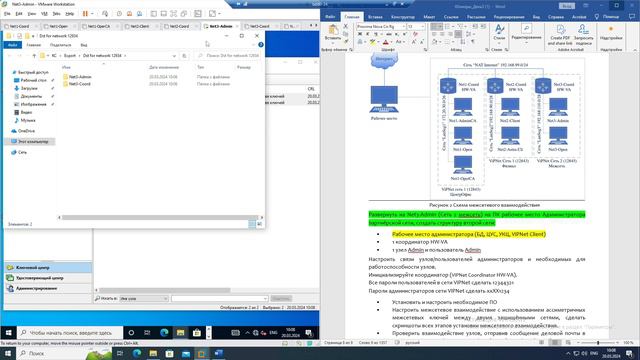Select Этот компьютер in Explorer sidebar
This screenshot has width=640, height=360.
33,142
